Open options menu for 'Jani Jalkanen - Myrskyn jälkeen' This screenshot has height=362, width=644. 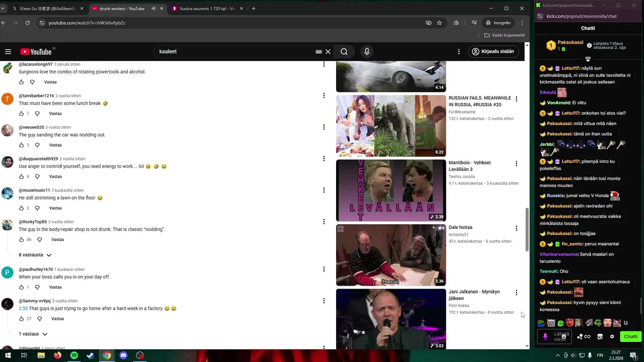coord(516,293)
